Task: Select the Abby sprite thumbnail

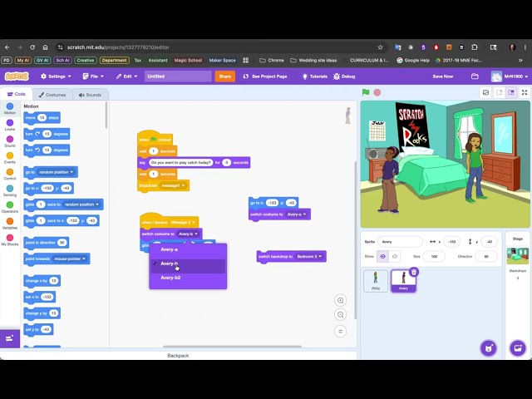Action: [x=376, y=281]
